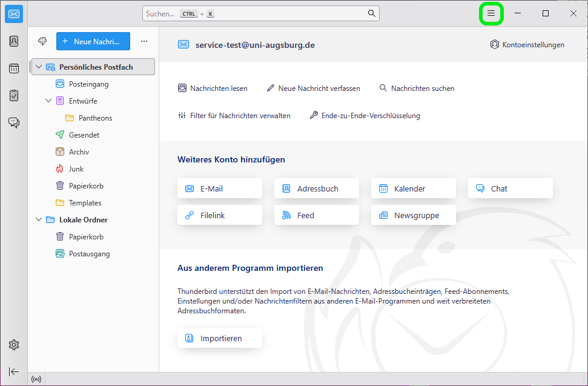Click the Importieren button

(220, 338)
